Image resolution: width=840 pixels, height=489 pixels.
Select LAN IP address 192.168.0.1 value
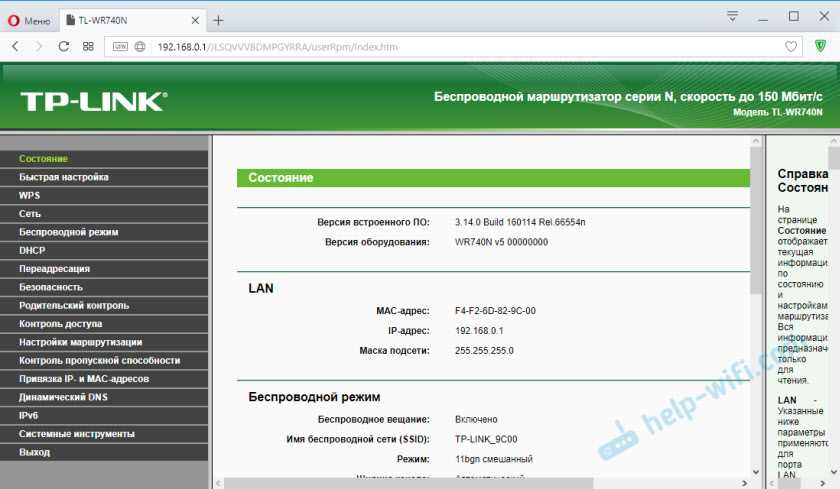coord(479,330)
